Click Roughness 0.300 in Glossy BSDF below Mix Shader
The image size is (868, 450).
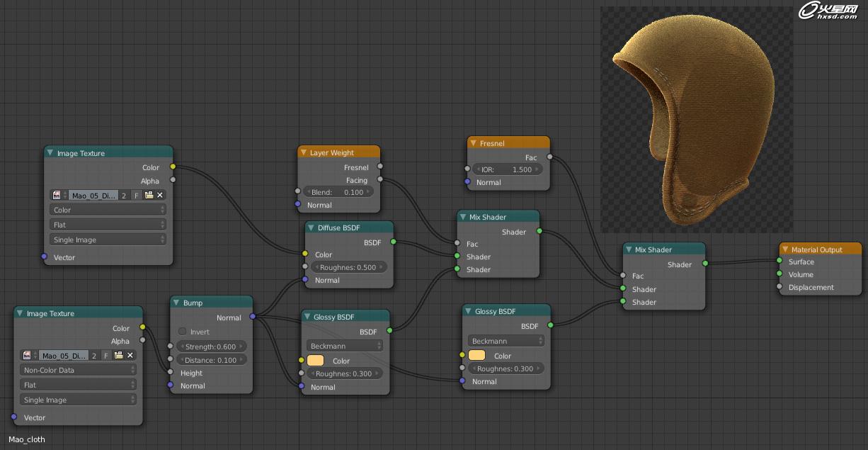506,369
